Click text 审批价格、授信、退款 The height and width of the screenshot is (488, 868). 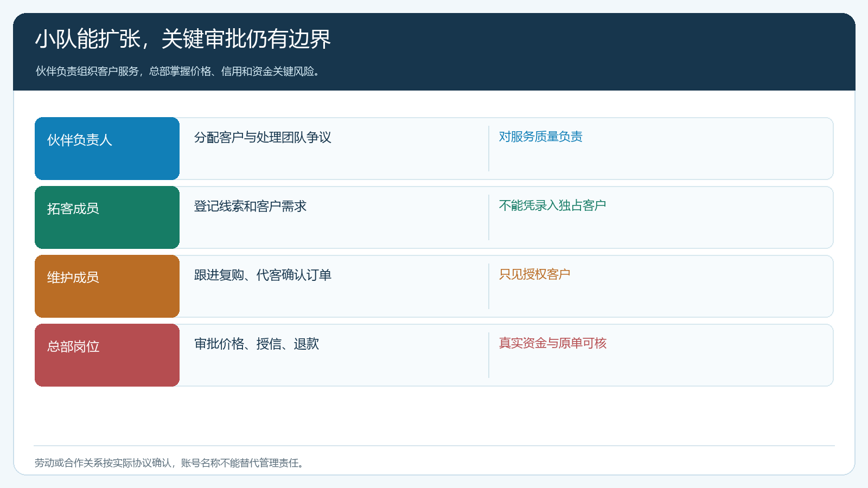tap(257, 344)
